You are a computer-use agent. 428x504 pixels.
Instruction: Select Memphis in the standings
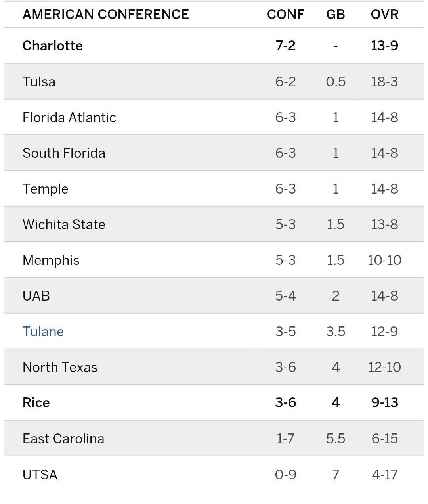[51, 260]
